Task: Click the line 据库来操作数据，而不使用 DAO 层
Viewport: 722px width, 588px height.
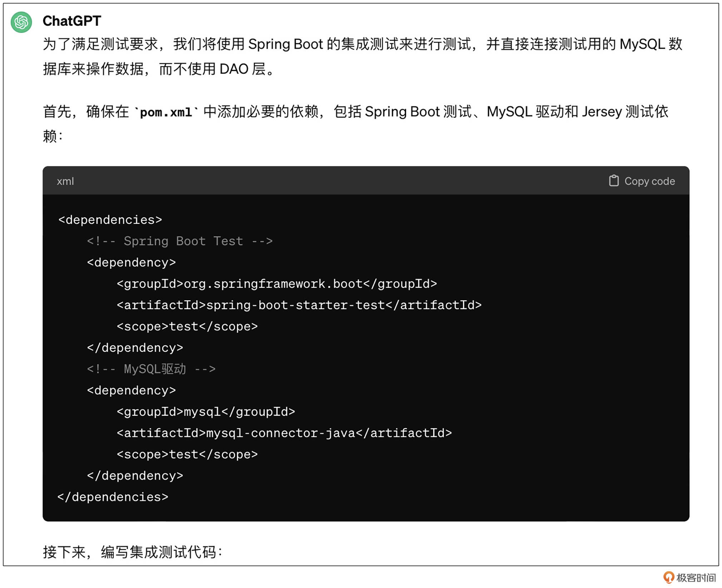Action: pyautogui.click(x=159, y=69)
